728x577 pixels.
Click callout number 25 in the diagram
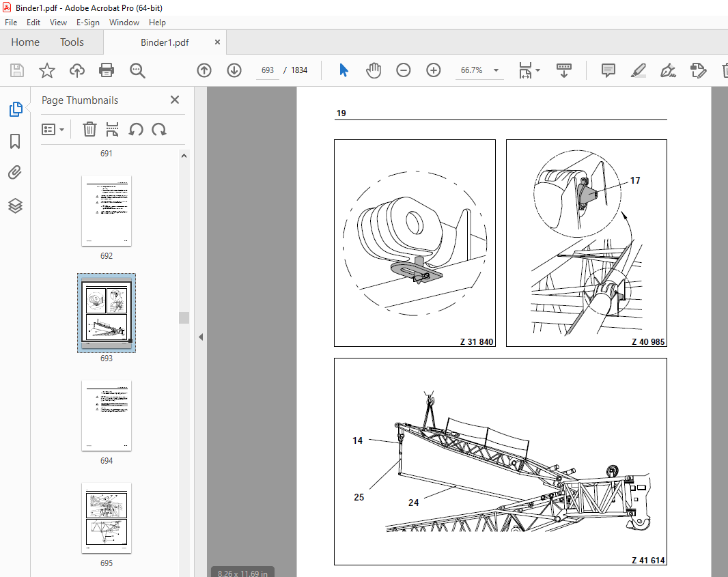click(359, 497)
